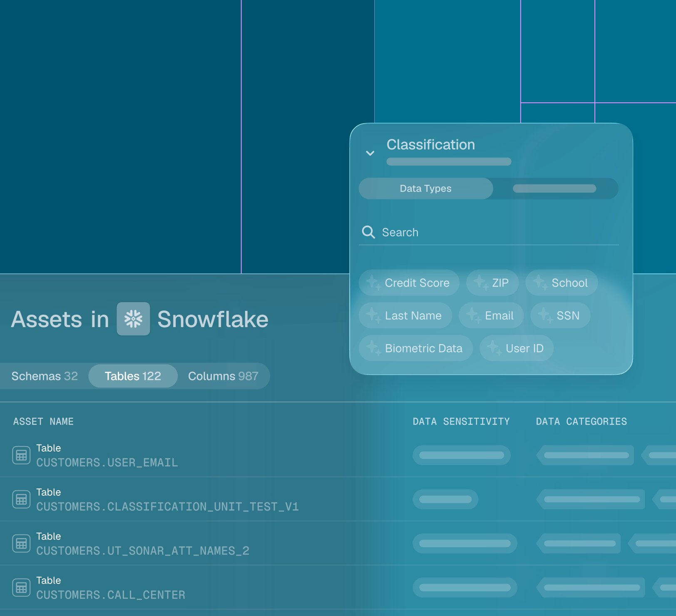The width and height of the screenshot is (676, 616).
Task: Choose the Email data type
Action: point(491,315)
